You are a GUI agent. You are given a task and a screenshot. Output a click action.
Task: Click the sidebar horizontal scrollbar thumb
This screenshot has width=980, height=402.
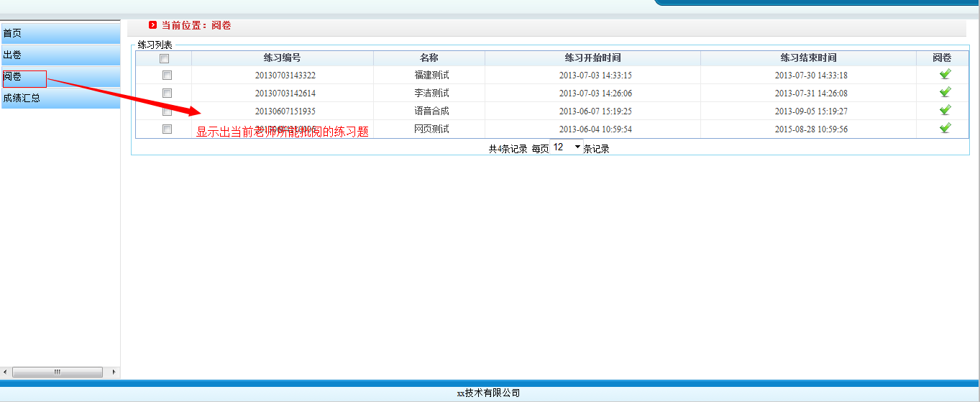(58, 372)
